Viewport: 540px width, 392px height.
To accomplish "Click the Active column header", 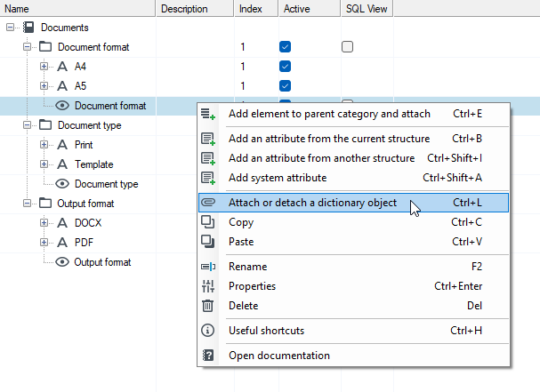I will (310, 8).
